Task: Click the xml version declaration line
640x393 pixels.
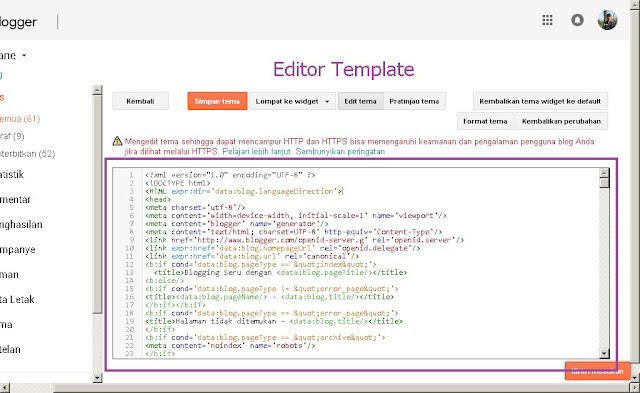Action: 230,175
